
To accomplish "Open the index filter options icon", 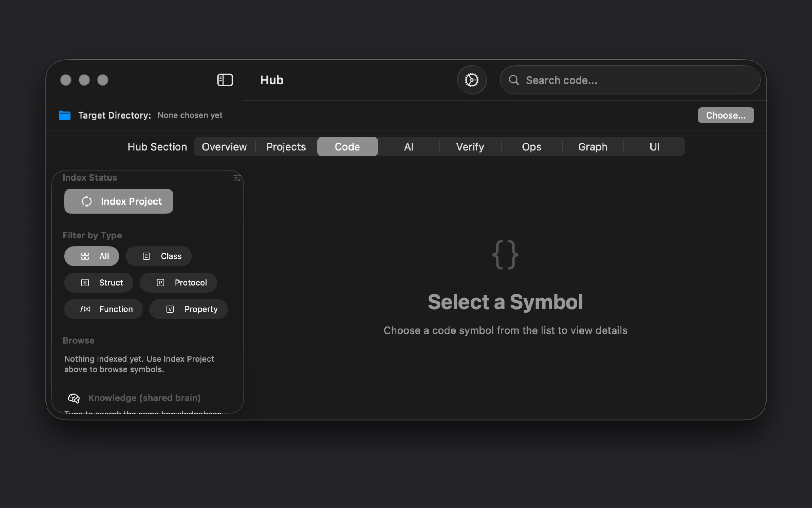I will click(x=237, y=178).
